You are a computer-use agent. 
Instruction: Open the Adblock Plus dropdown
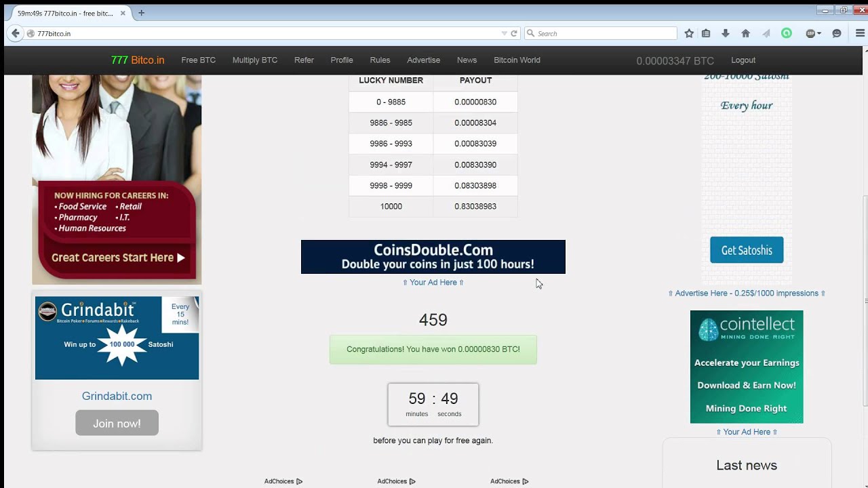tap(813, 33)
